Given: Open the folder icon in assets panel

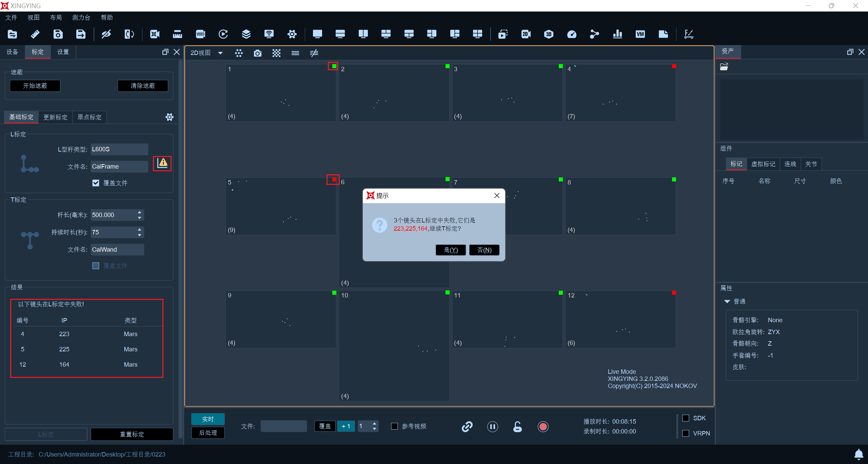Looking at the screenshot, I should (x=724, y=67).
